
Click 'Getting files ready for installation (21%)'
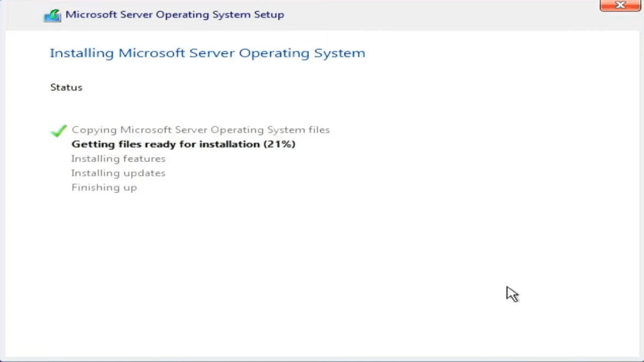pyautogui.click(x=183, y=144)
